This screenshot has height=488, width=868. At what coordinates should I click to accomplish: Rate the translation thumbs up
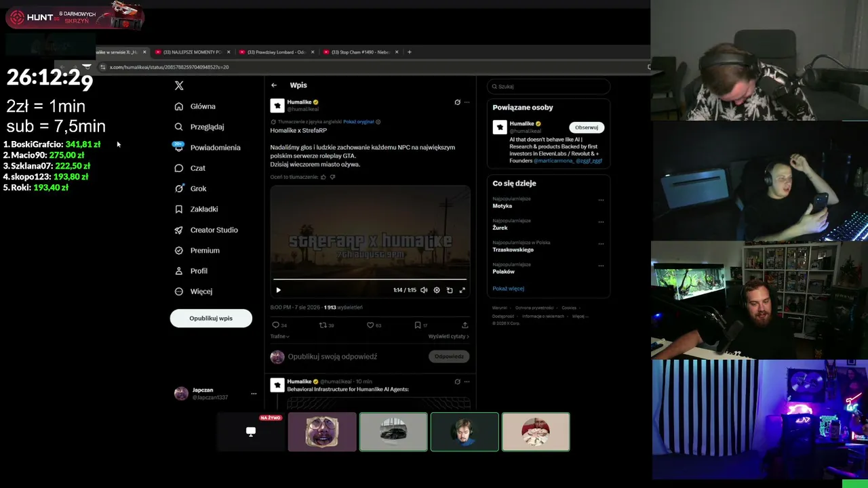pos(323,177)
